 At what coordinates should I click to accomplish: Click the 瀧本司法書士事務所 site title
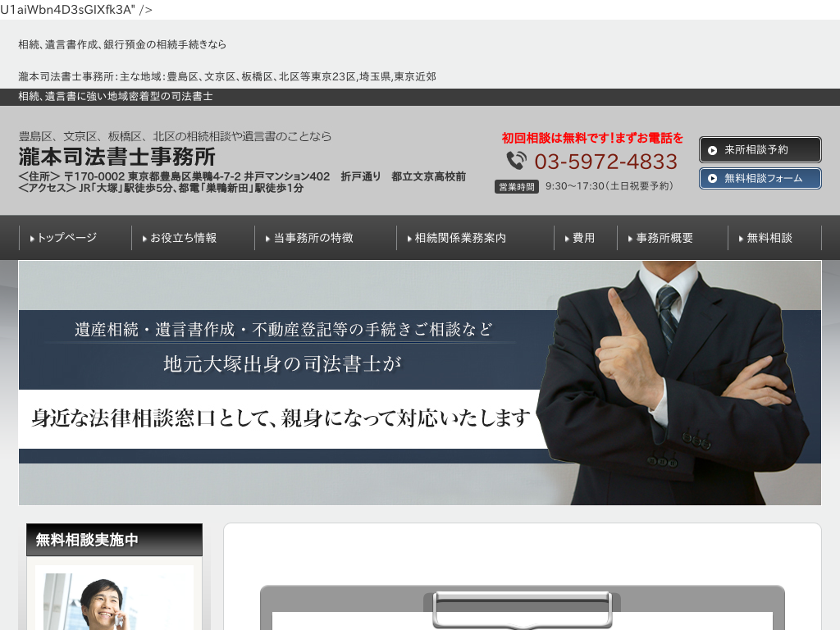point(117,156)
